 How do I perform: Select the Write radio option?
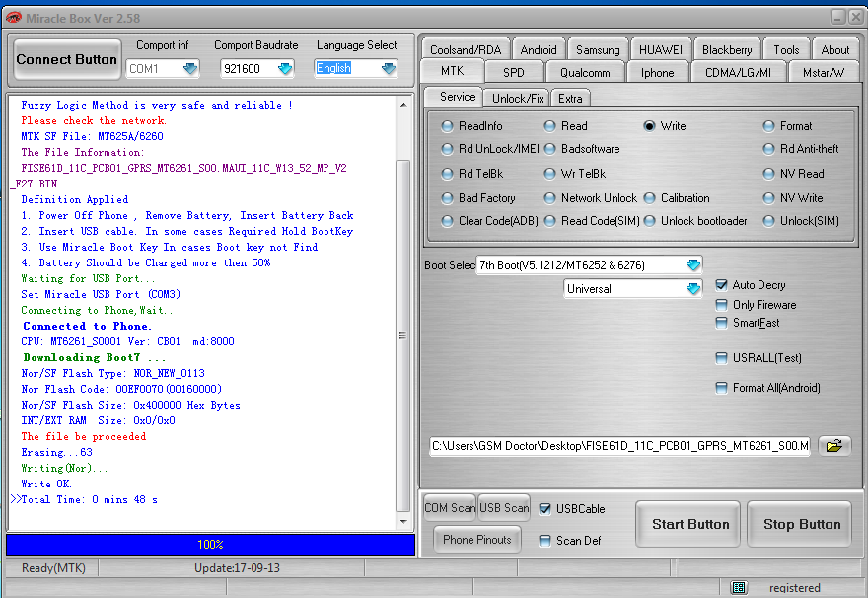[649, 126]
